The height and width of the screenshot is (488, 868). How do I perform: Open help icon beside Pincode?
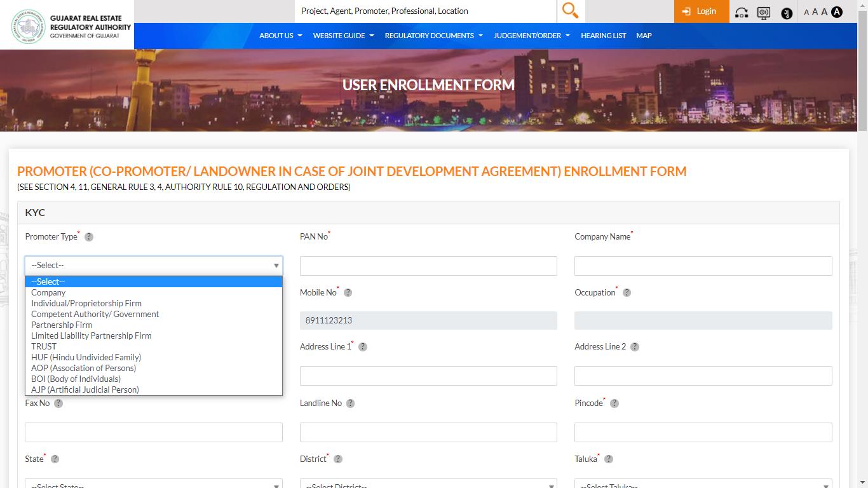(614, 403)
